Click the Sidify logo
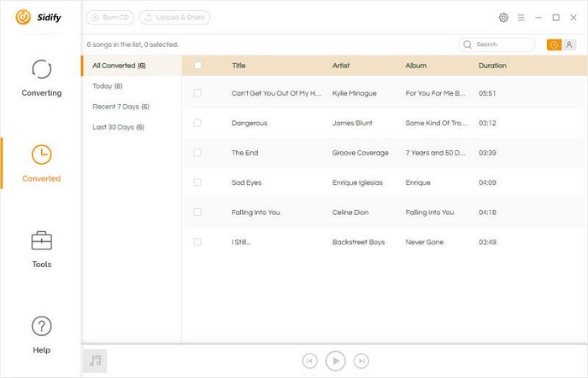 (38, 18)
